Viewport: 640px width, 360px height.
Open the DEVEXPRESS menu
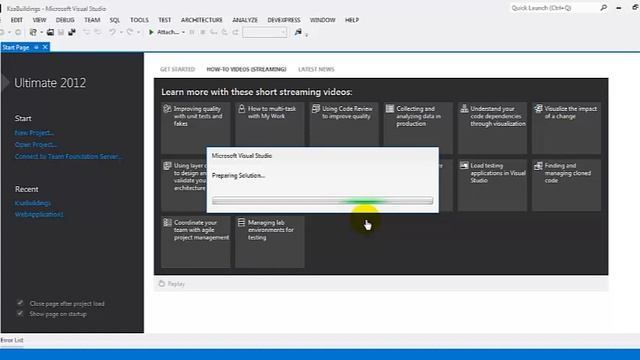(x=284, y=20)
